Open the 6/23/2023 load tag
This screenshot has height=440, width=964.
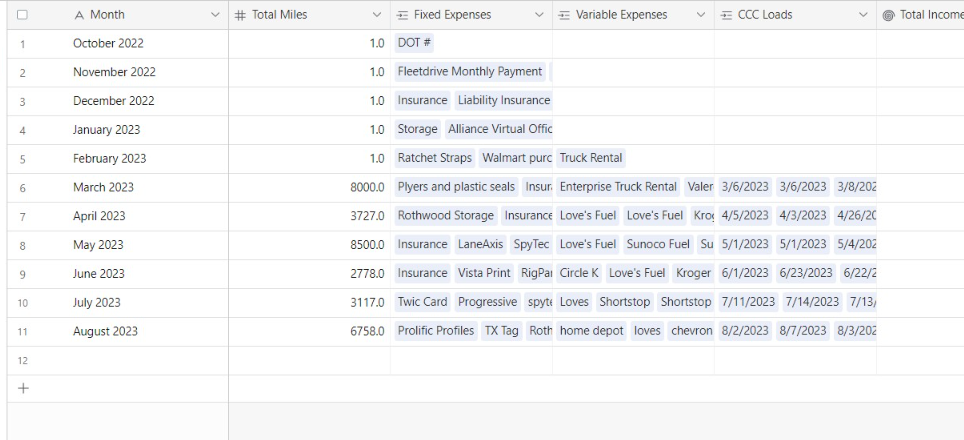[805, 273]
